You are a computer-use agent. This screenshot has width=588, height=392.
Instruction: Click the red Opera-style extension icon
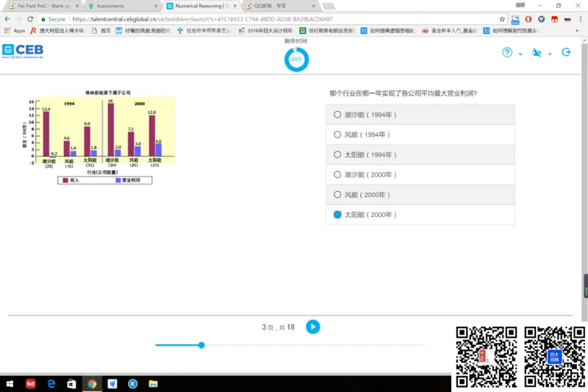coord(528,19)
